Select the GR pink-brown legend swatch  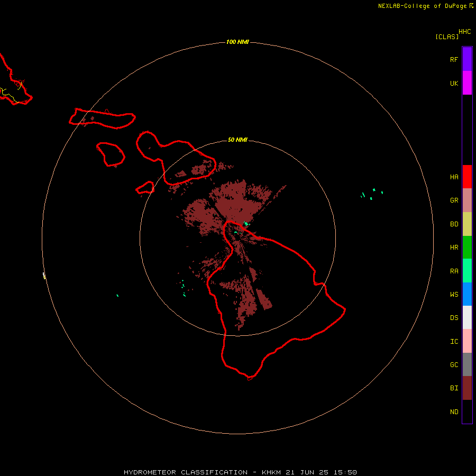[467, 200]
